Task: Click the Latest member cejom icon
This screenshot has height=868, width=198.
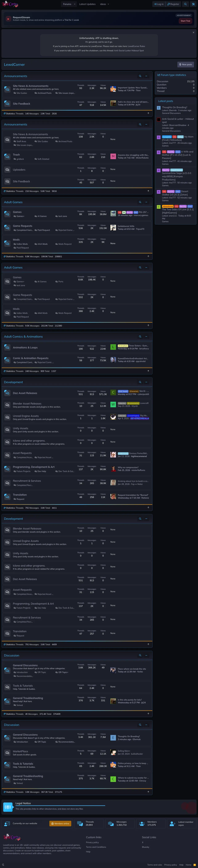Action: click(172, 823)
